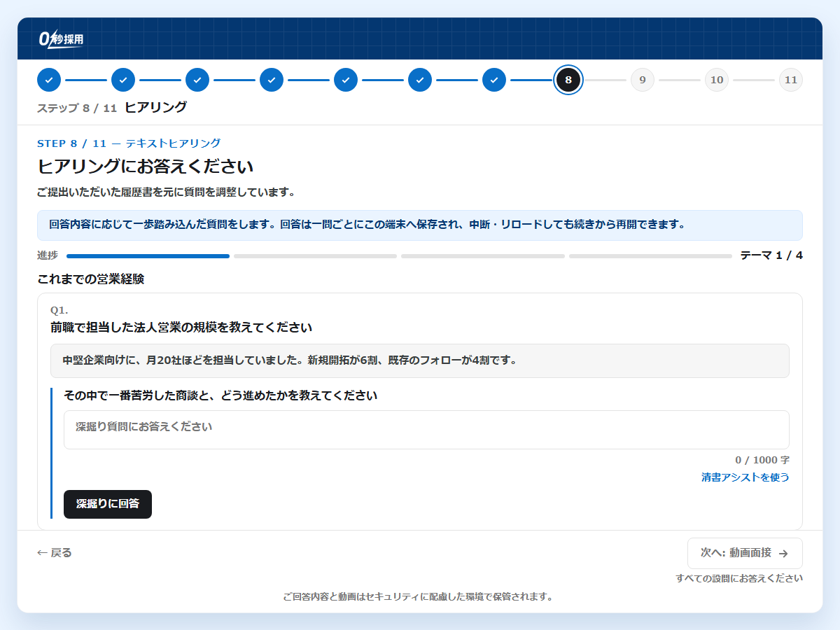The image size is (840, 630).
Task: Click the question 前職で担当した法人営業の規模を教えてください
Action: pyautogui.click(x=181, y=327)
